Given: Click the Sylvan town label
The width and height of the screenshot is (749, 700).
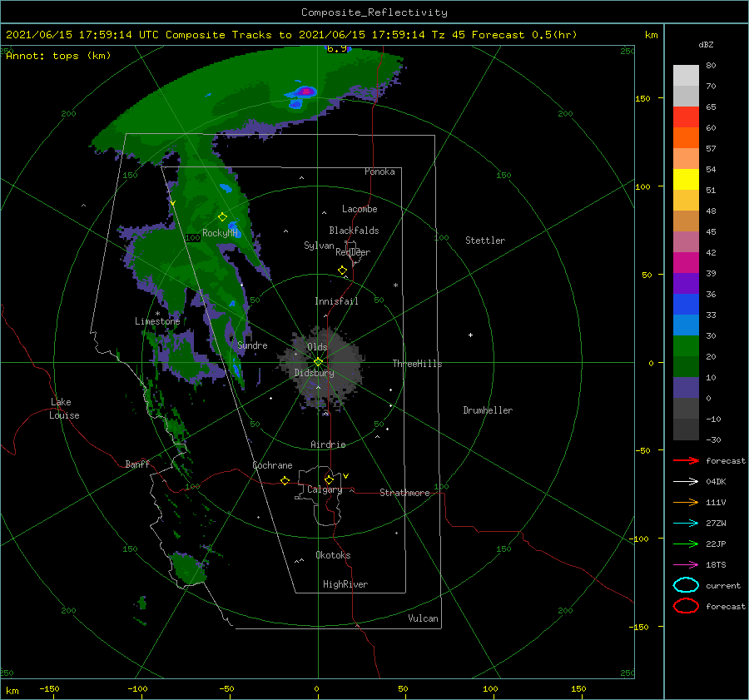Looking at the screenshot, I should pyautogui.click(x=319, y=246).
